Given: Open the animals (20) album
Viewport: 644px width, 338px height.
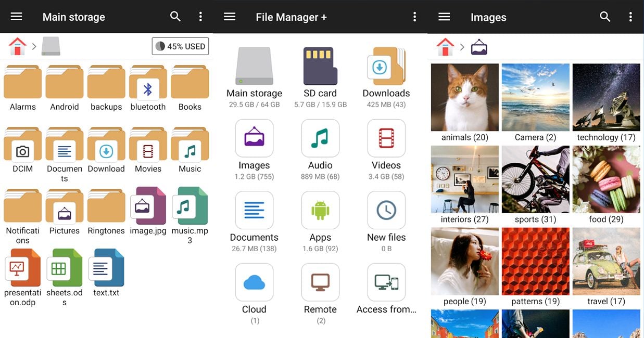Looking at the screenshot, I should point(465,102).
